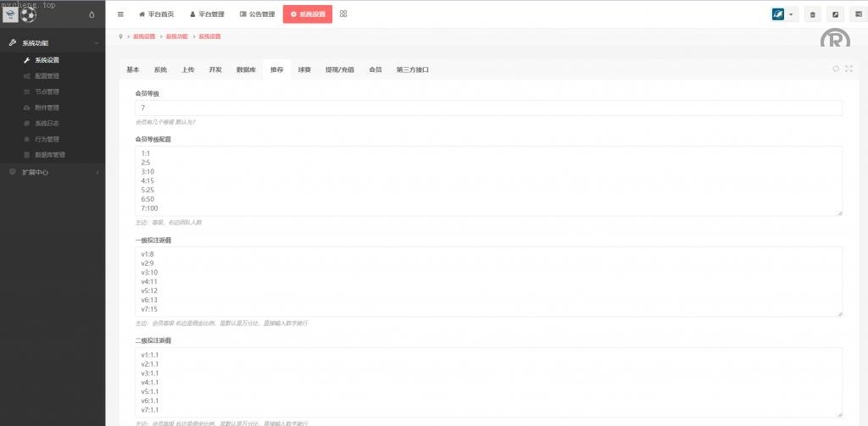Click the trash icon in top bar
The image size is (868, 426).
813,14
